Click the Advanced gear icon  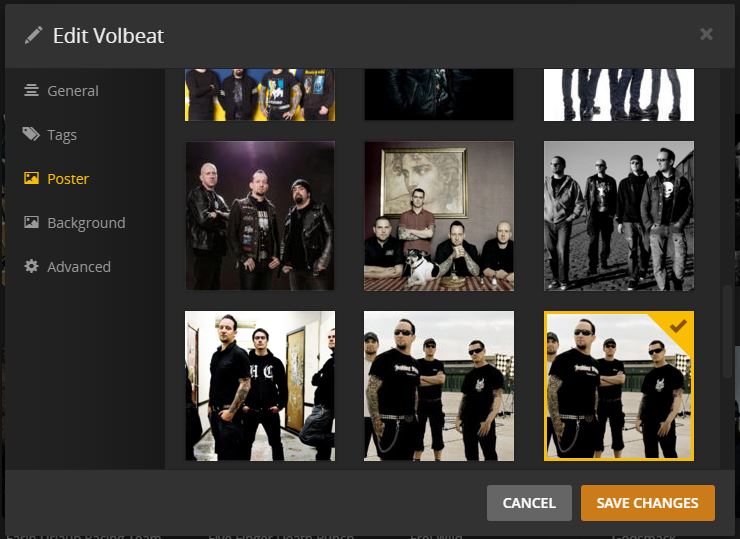click(x=31, y=266)
